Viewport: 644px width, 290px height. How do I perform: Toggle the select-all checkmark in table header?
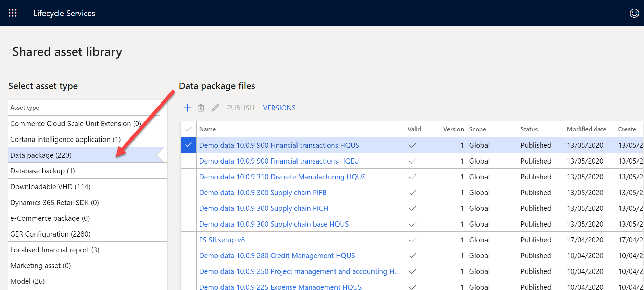(188, 129)
